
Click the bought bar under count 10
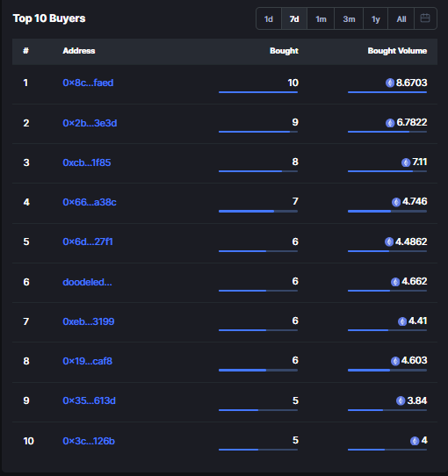coord(258,92)
